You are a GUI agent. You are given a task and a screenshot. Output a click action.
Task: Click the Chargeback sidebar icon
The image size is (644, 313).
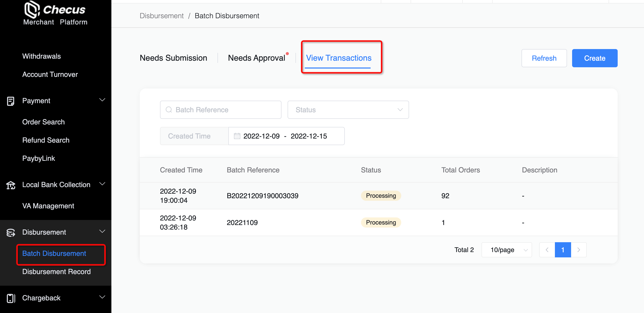pyautogui.click(x=11, y=298)
